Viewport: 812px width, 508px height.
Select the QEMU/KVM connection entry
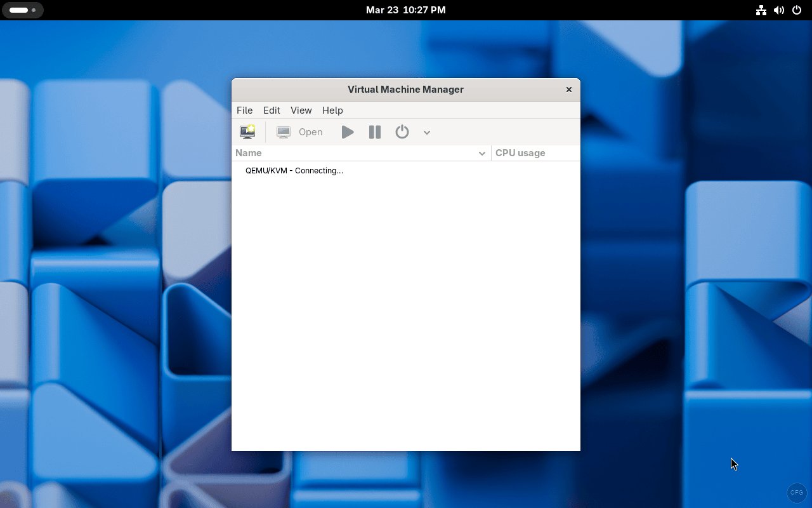point(294,170)
